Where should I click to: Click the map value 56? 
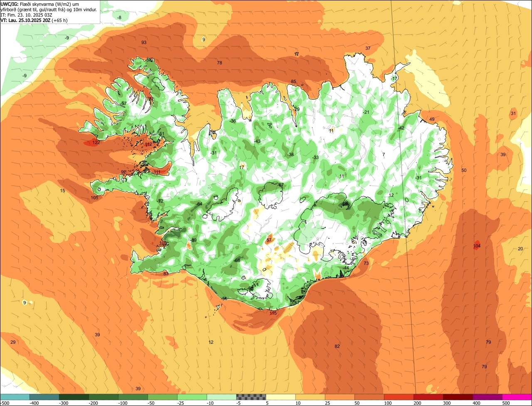pyautogui.click(x=224, y=299)
